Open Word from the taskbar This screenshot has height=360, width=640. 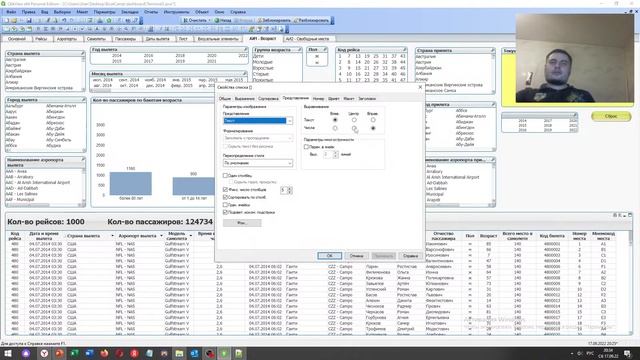click(x=89, y=353)
